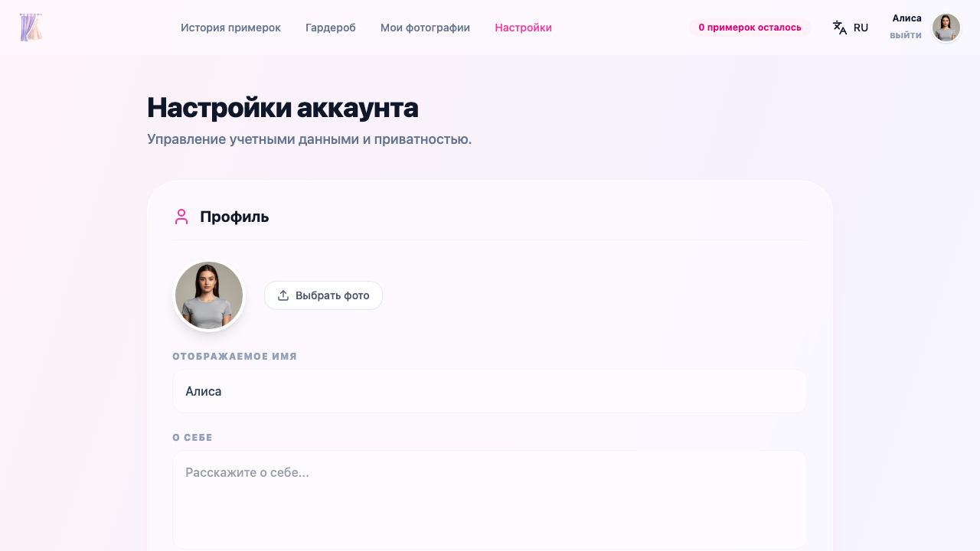Select the Алиса text inside the name input
980x551 pixels.
202,391
